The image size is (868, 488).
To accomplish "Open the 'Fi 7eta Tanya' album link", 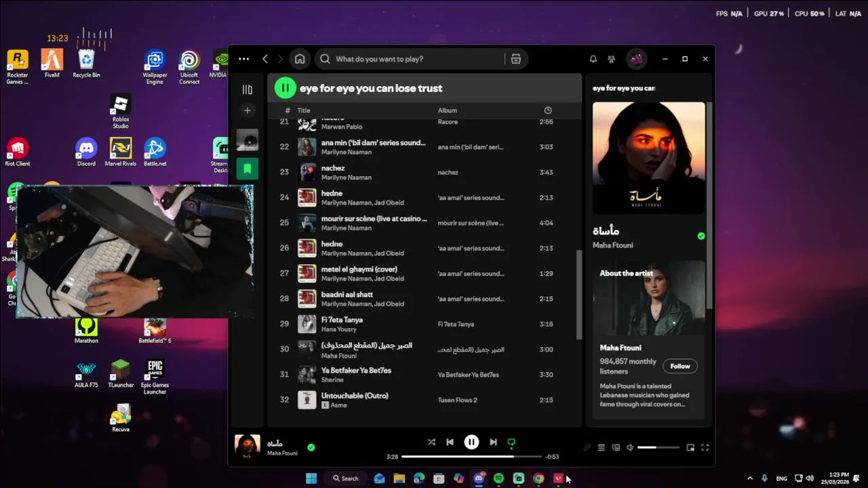I will point(456,324).
